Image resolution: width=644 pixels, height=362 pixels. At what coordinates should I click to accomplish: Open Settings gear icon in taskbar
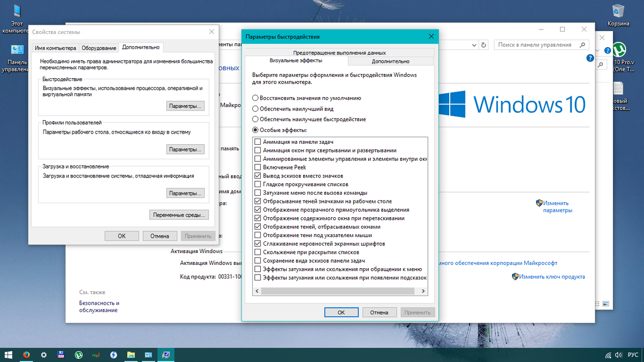pyautogui.click(x=44, y=355)
